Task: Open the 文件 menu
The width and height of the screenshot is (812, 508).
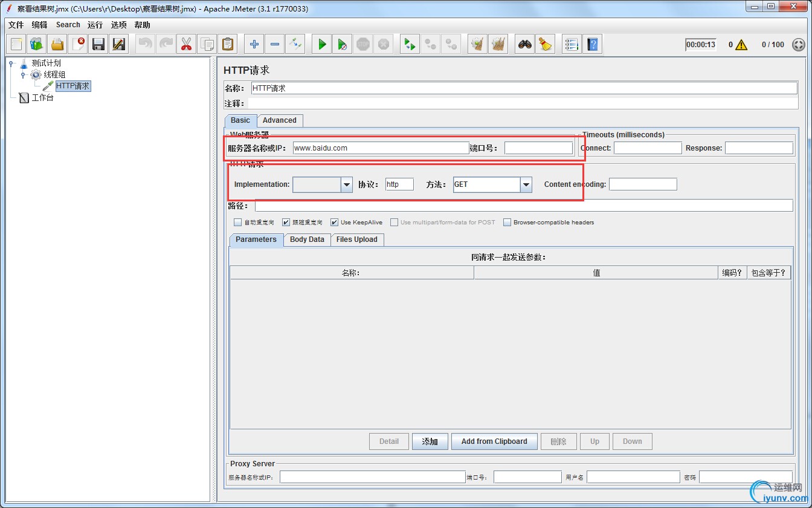Action: tap(16, 25)
